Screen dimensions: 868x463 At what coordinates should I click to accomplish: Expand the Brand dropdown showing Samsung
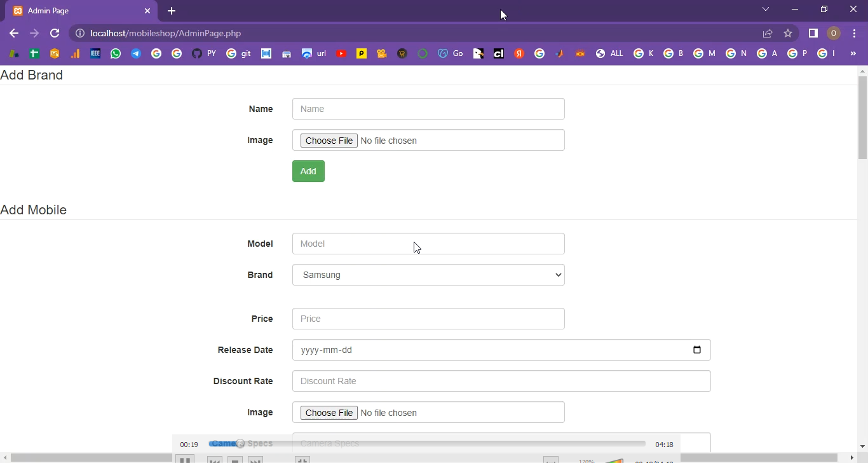pyautogui.click(x=428, y=275)
